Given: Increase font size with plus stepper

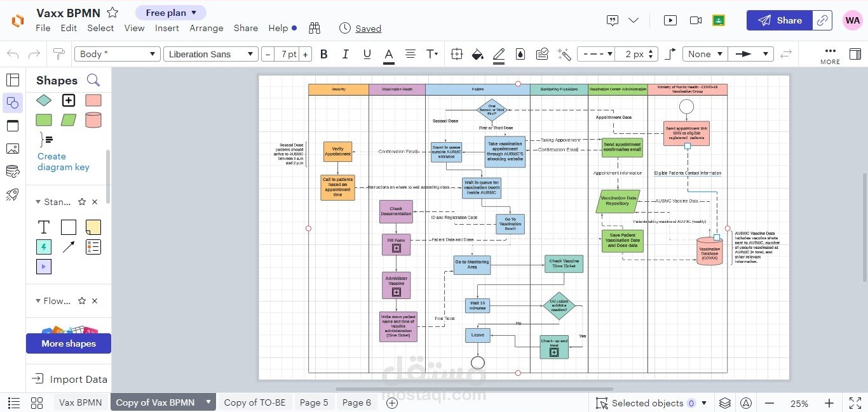Looking at the screenshot, I should pyautogui.click(x=306, y=54).
